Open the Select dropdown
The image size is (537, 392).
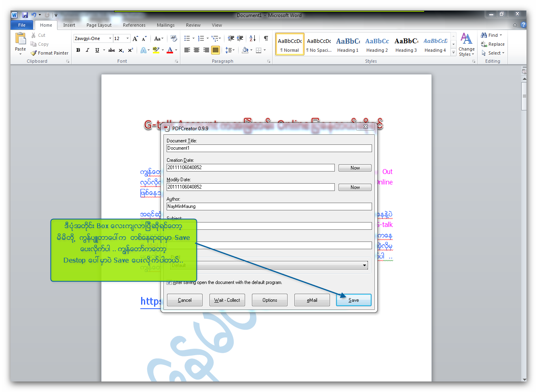tap(493, 53)
